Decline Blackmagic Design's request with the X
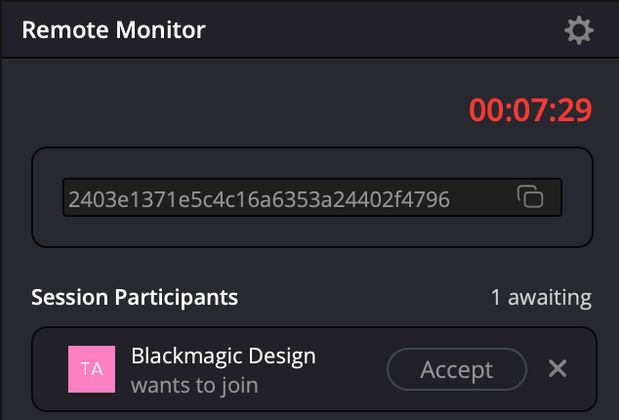619x420 pixels. click(557, 369)
